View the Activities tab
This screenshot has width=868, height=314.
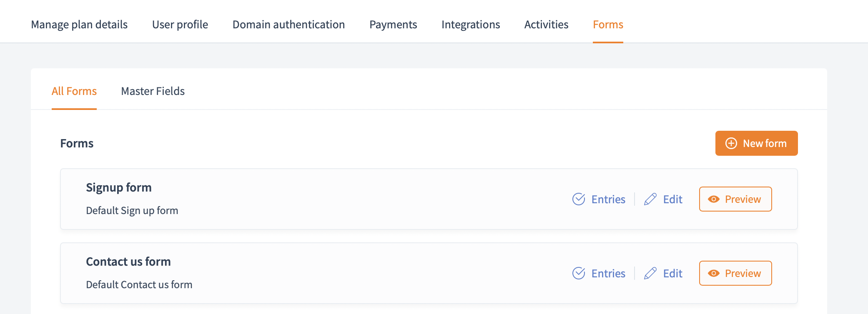(546, 25)
